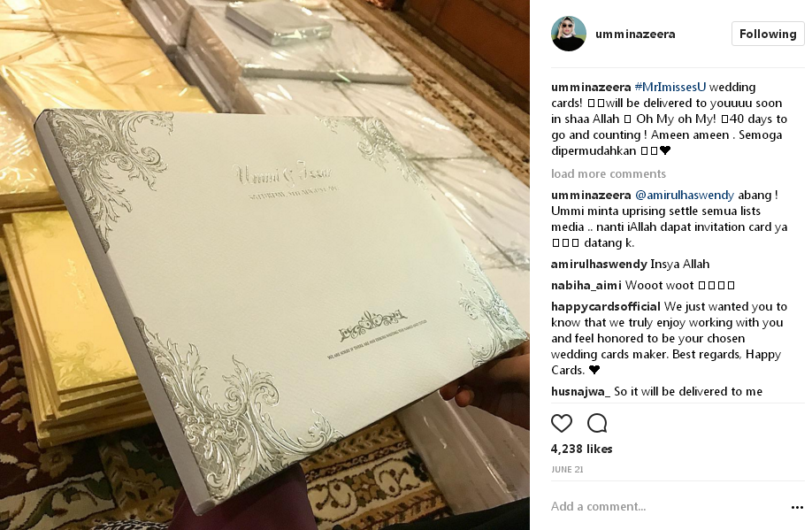Click the JUNE 21 post date

[567, 469]
